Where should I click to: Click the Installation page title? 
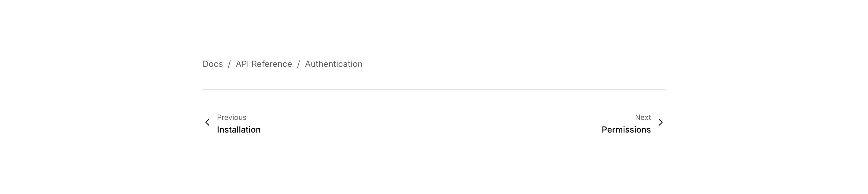click(239, 130)
